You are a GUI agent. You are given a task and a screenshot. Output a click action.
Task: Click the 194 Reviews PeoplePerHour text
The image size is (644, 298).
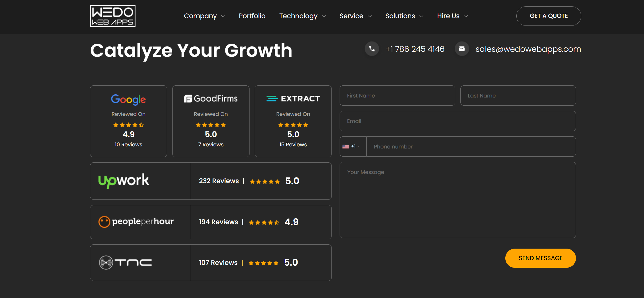(219, 222)
